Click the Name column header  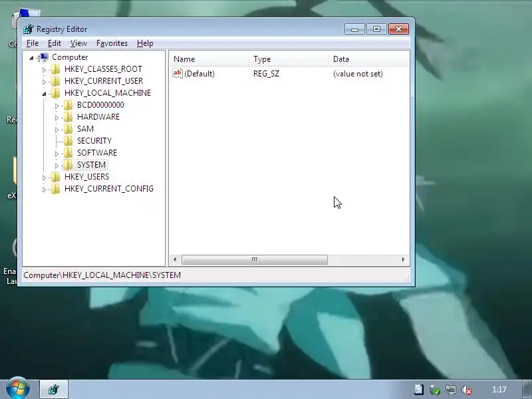click(x=209, y=59)
